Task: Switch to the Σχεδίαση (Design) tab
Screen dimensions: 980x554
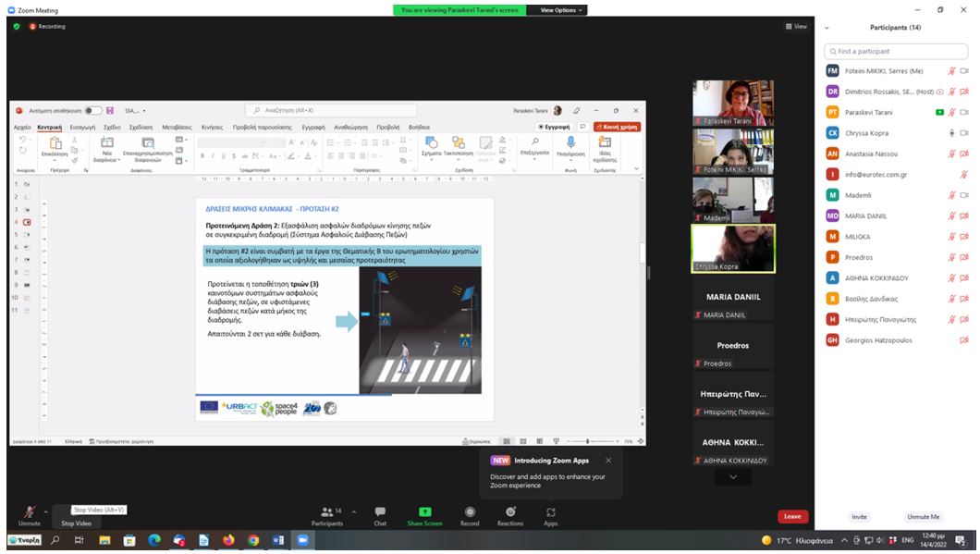Action: pos(141,127)
